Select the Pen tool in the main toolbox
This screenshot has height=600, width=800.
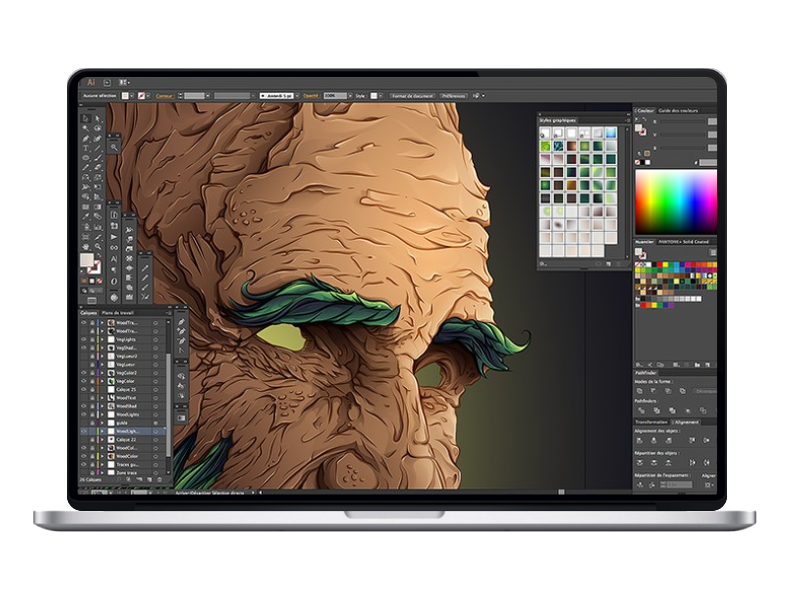[x=86, y=138]
